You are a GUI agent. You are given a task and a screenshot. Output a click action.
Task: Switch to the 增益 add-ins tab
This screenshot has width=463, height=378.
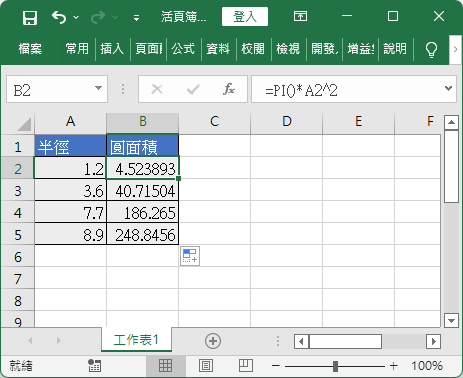[360, 49]
